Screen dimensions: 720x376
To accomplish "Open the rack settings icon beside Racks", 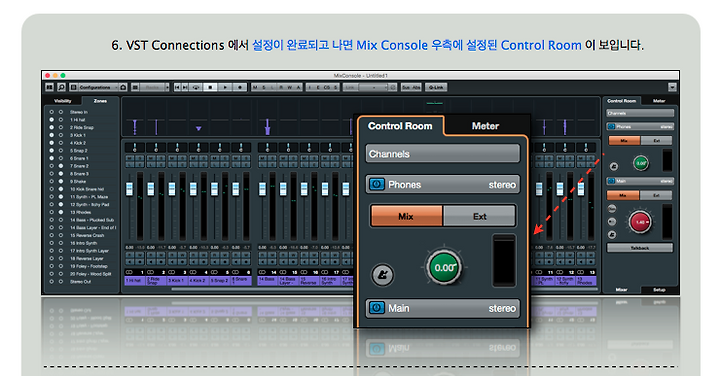I will pyautogui.click(x=135, y=87).
